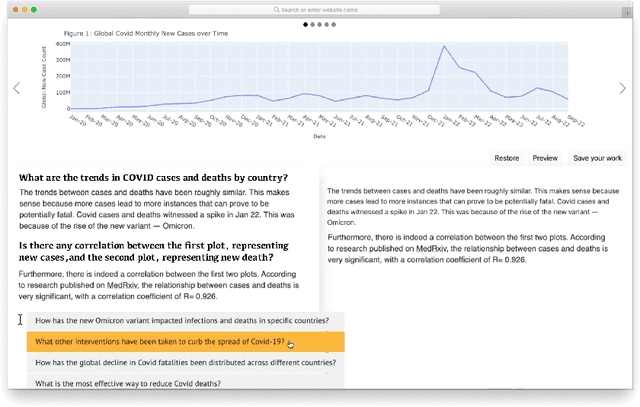Click the next slide arrow right of chart
The image size is (640, 407).
pos(623,89)
